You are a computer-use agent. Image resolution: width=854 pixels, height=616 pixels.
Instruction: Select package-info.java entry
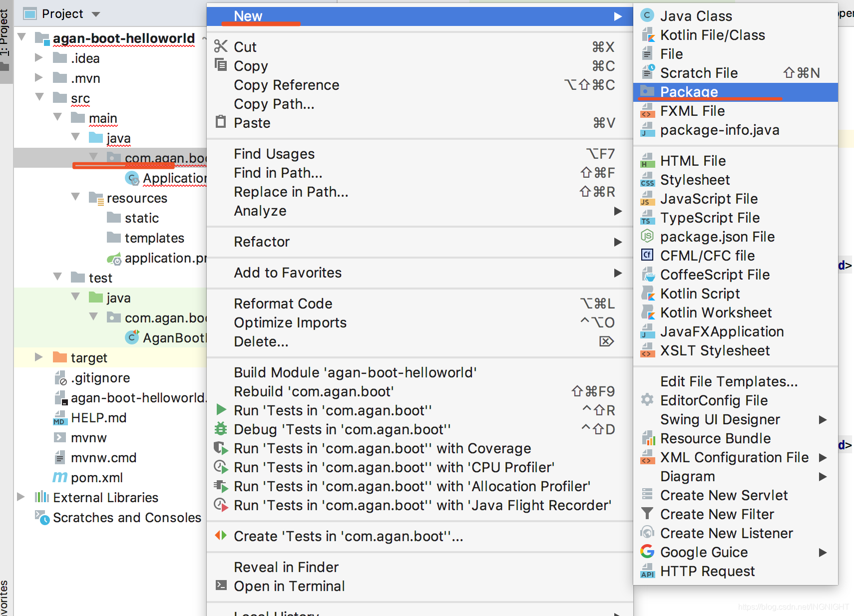pyautogui.click(x=736, y=130)
